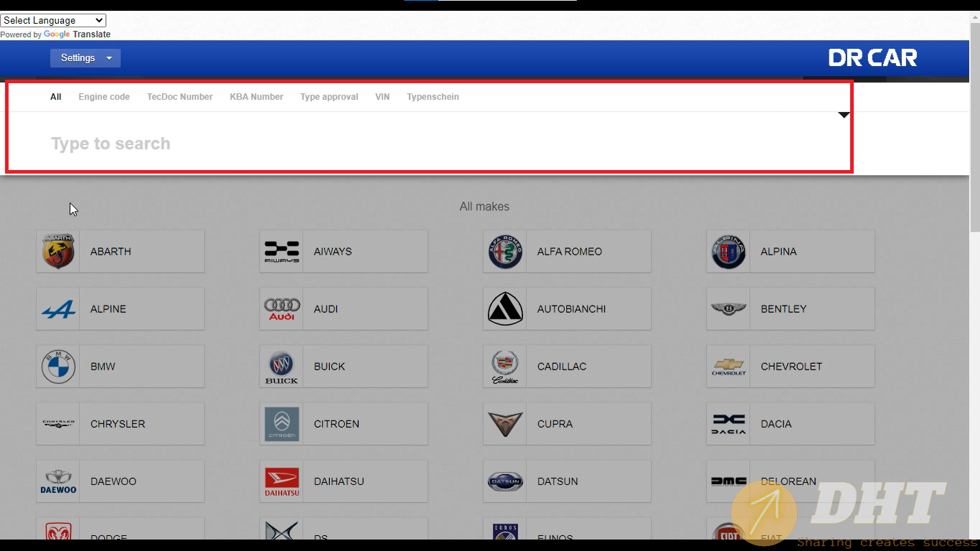Select the AUDI make button
The width and height of the screenshot is (980, 551).
coord(344,309)
